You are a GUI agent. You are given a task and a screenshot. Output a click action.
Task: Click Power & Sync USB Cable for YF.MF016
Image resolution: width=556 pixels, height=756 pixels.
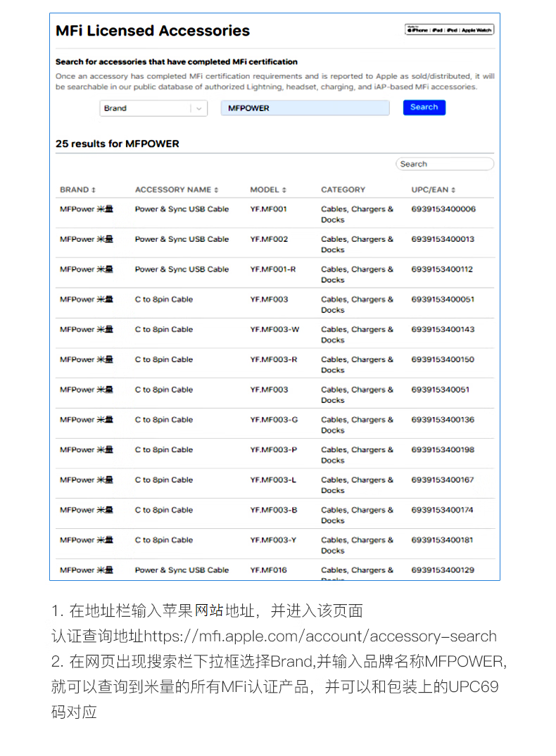pyautogui.click(x=182, y=570)
